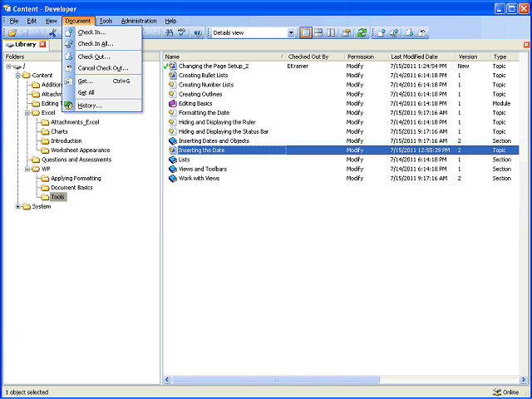The width and height of the screenshot is (532, 399).
Task: Sort by Checked Out By column header
Action: click(x=315, y=57)
